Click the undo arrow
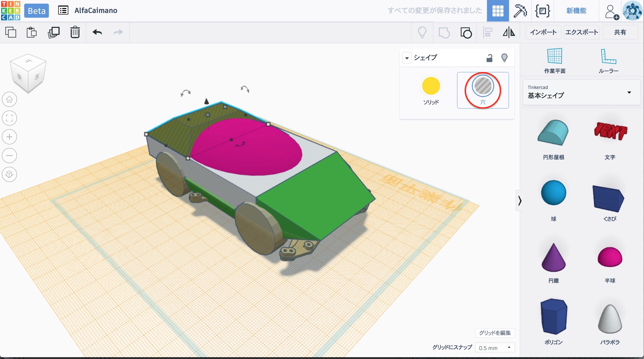Image resolution: width=644 pixels, height=359 pixels. 97,32
